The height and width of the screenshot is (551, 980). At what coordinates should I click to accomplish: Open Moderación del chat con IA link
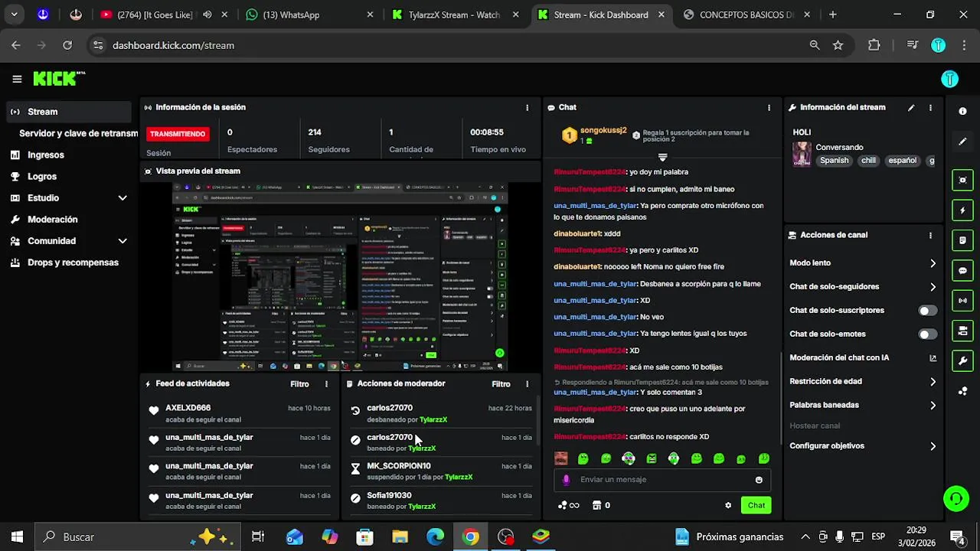coord(863,358)
